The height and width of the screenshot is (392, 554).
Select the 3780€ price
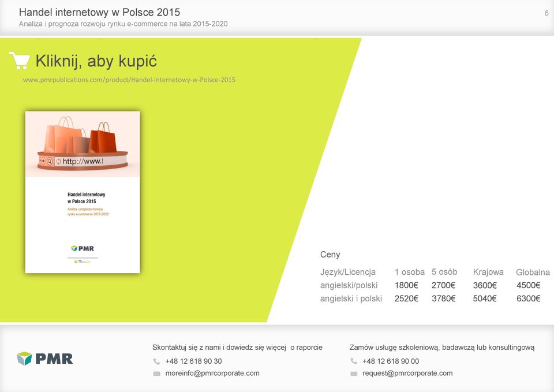tap(443, 298)
